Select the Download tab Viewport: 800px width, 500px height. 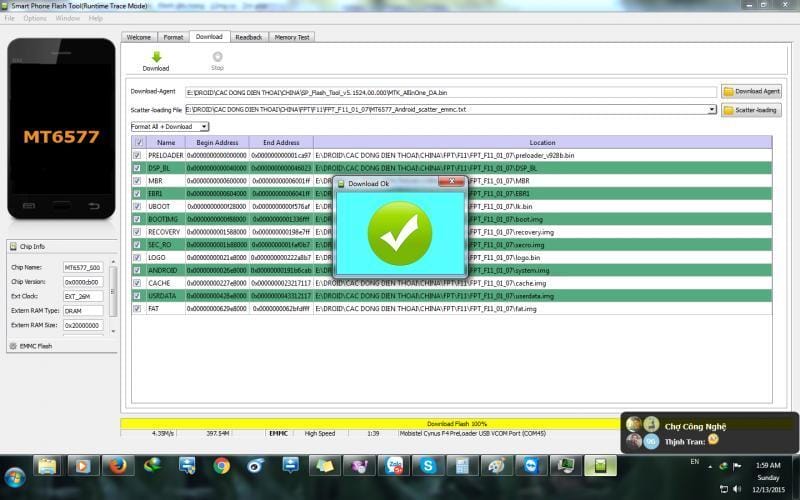click(209, 37)
